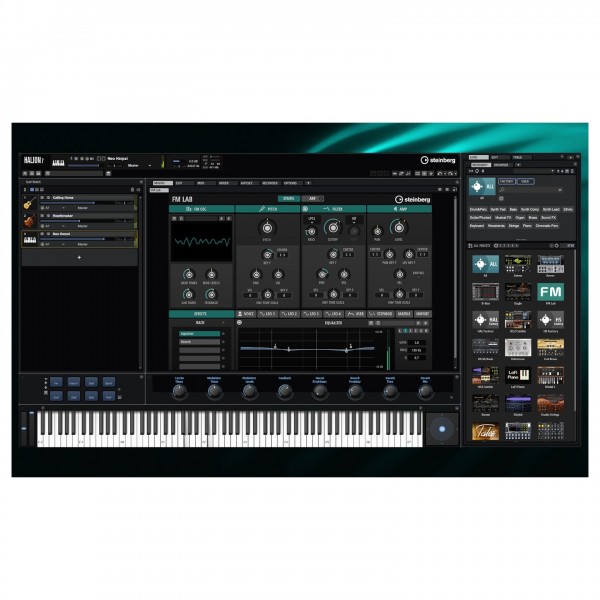Click the Factory filter button
Screen dimensions: 600x600
[506, 181]
